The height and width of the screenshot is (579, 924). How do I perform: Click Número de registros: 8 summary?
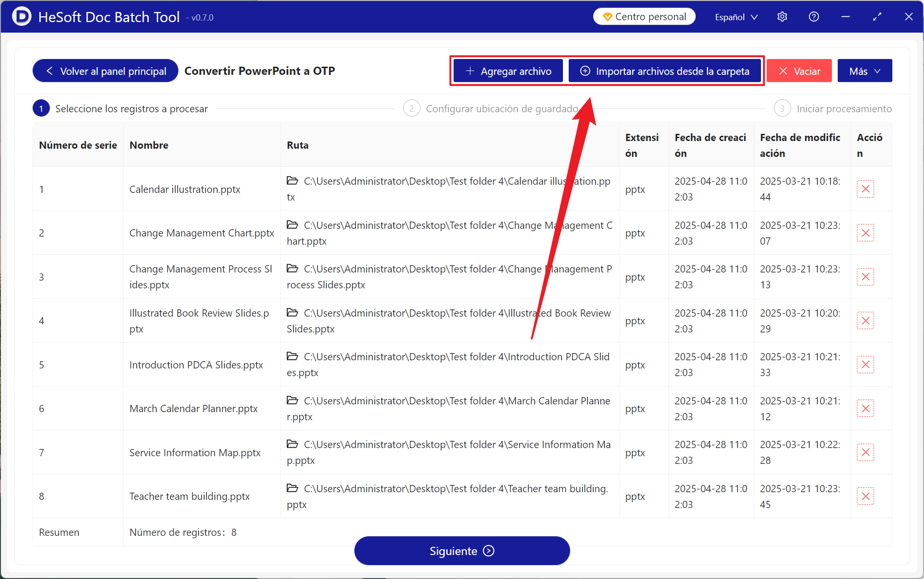tap(183, 532)
